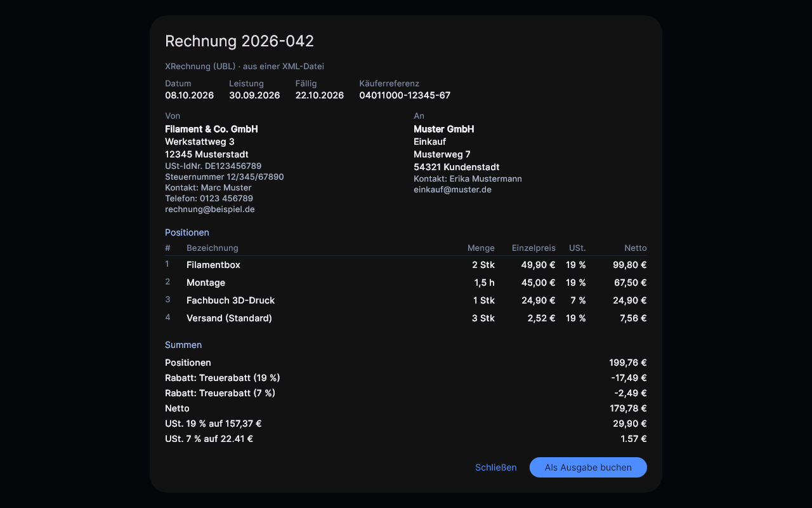The image size is (812, 508).
Task: Click the Positionen section heading
Action: [x=187, y=232]
